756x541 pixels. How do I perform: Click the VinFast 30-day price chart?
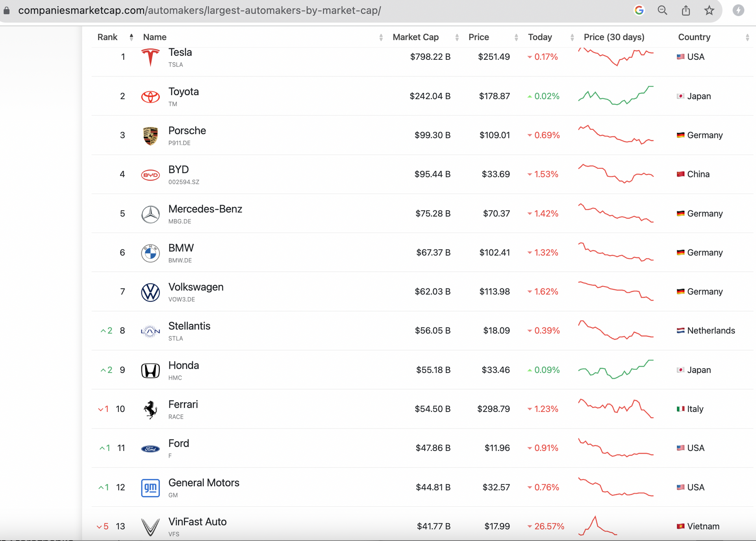click(x=598, y=526)
